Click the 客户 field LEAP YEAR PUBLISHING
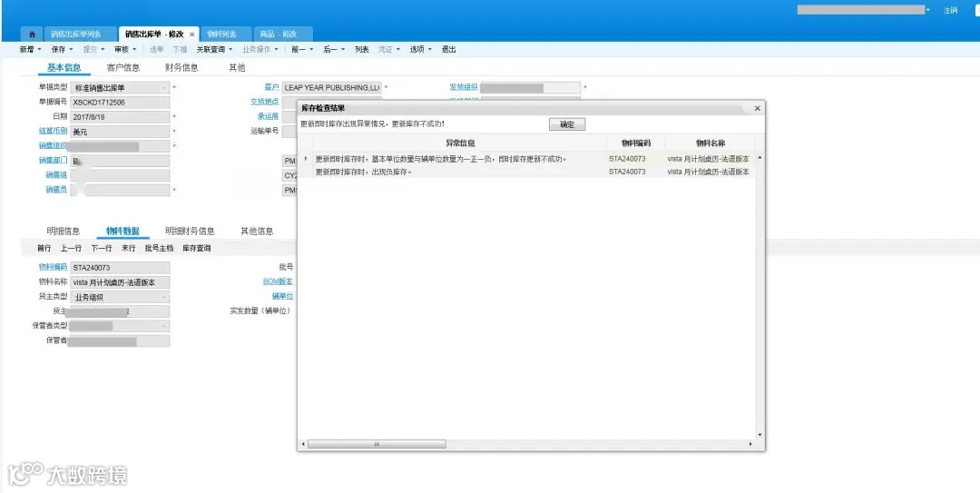This screenshot has height=493, width=980. tap(331, 87)
